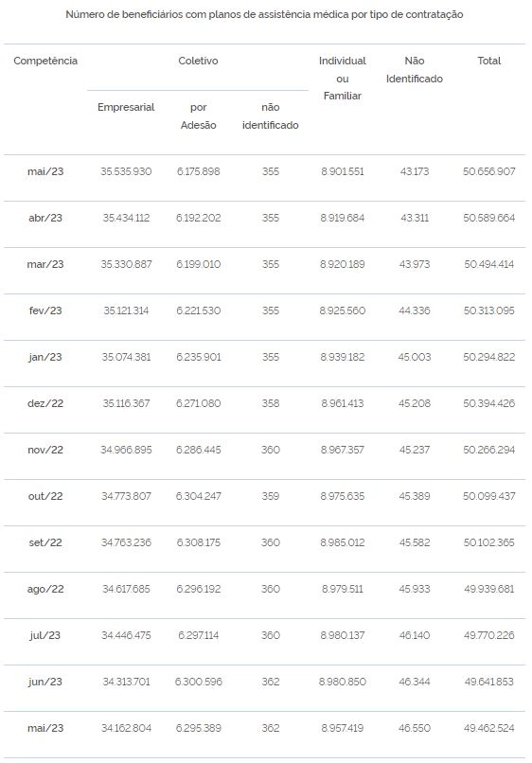
Task: Click the por Adesão sub-header
Action: click(198, 115)
